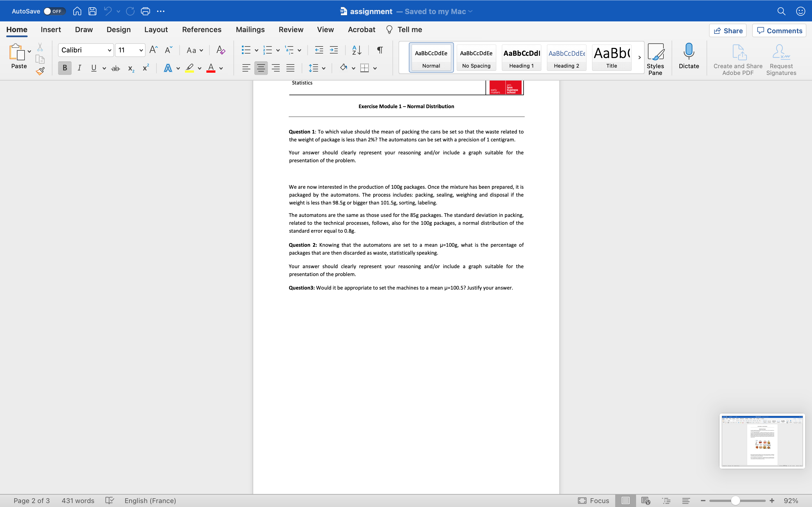The height and width of the screenshot is (507, 812).
Task: Click the Share button
Action: 728,30
